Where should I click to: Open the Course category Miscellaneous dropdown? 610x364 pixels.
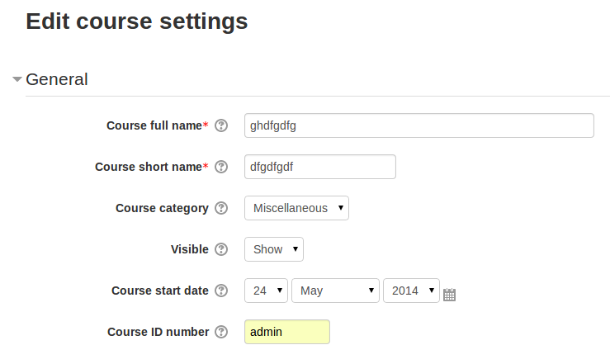click(x=296, y=208)
